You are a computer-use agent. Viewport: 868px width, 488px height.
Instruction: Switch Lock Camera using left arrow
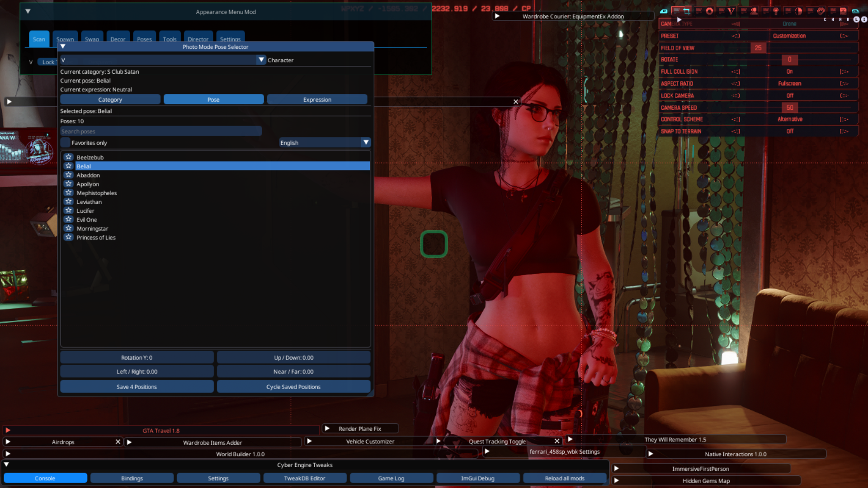736,95
